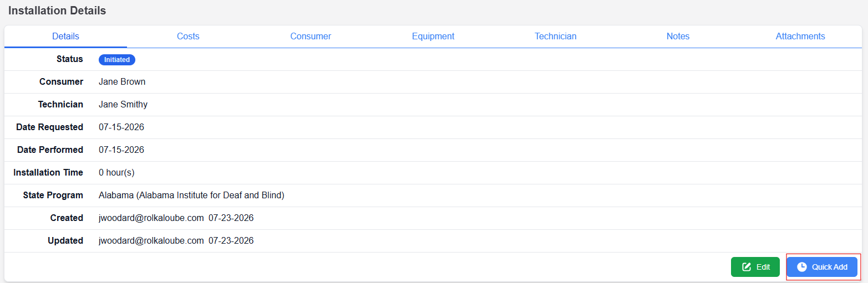View the Notes tab
The image size is (868, 283).
678,36
